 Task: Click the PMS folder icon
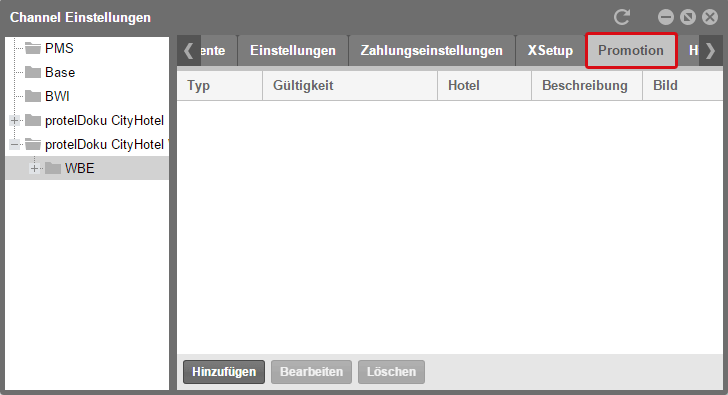coord(32,48)
